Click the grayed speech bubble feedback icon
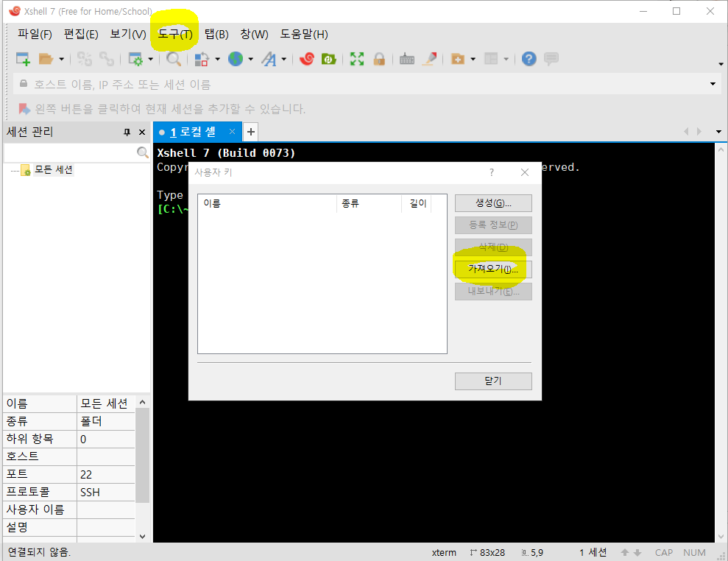The height and width of the screenshot is (561, 728). pos(551,59)
